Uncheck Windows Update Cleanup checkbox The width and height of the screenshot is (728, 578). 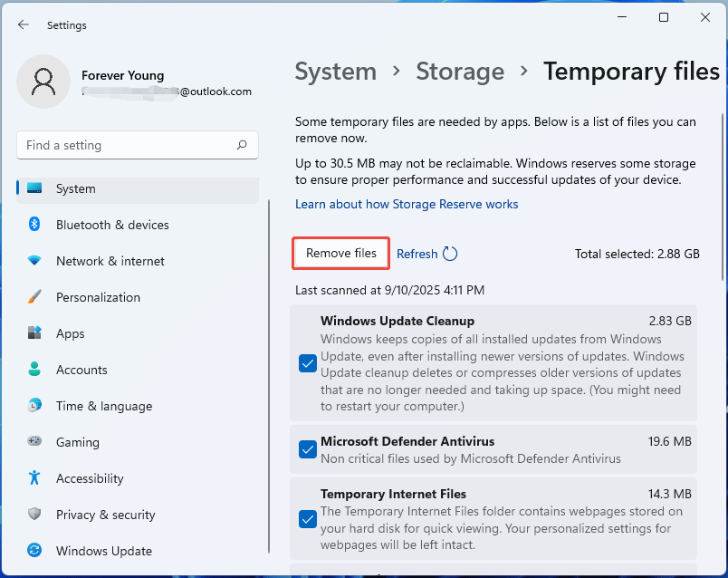(x=307, y=363)
